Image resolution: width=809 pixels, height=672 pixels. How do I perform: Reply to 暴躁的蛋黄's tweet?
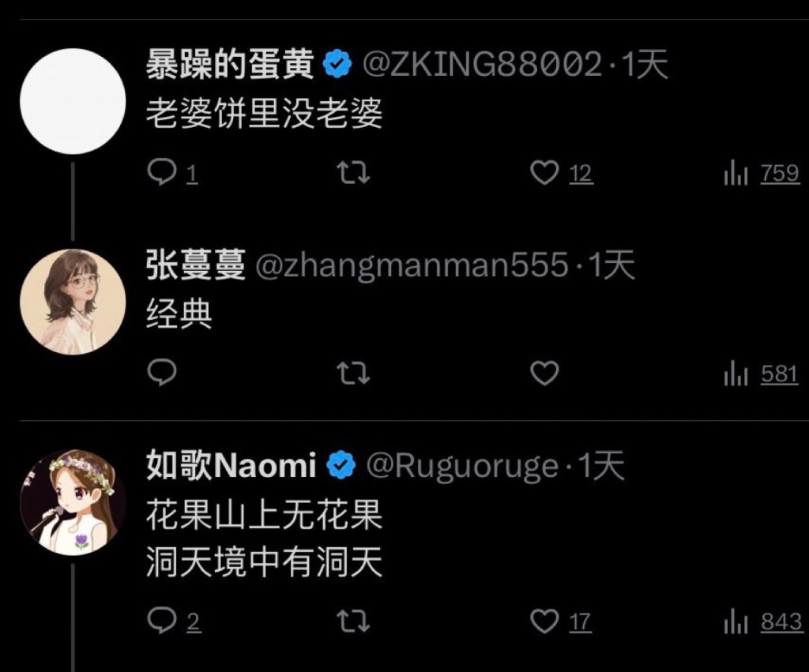click(x=172, y=173)
